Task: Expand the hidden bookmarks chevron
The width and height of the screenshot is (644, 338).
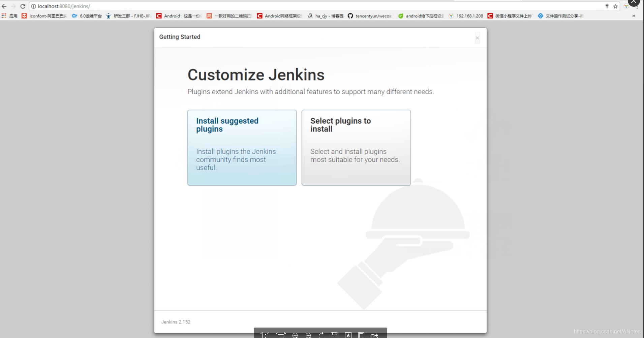Action: point(634,16)
